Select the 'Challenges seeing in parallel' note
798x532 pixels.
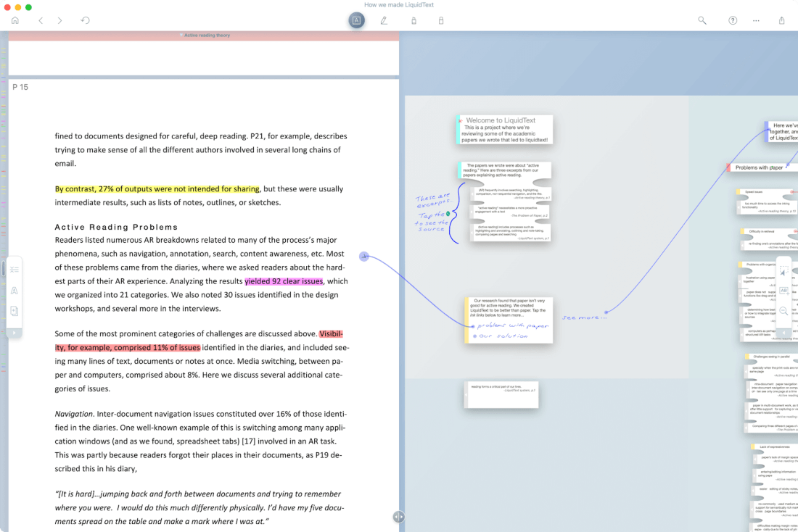(771, 357)
